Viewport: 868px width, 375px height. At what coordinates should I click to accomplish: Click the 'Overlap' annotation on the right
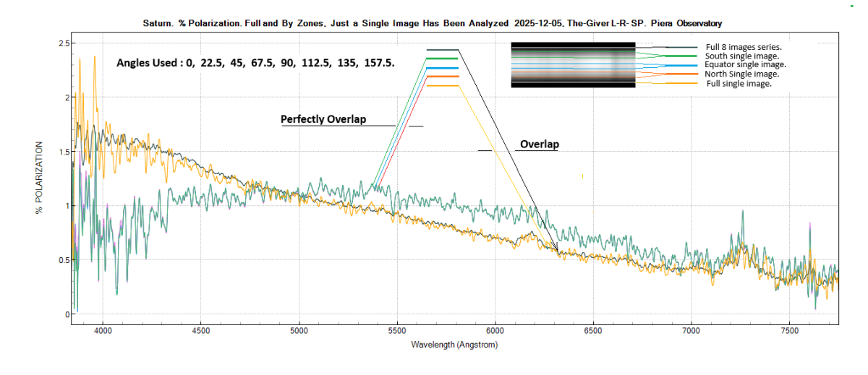point(539,145)
